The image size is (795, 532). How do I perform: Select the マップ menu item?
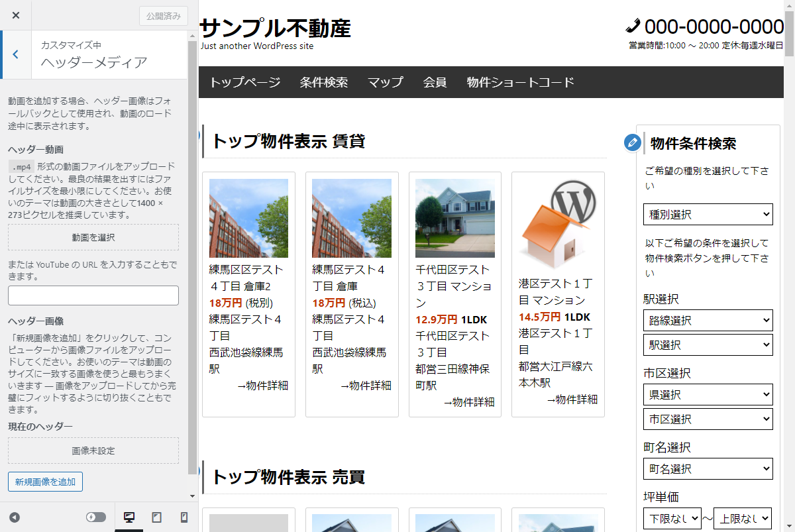point(385,82)
